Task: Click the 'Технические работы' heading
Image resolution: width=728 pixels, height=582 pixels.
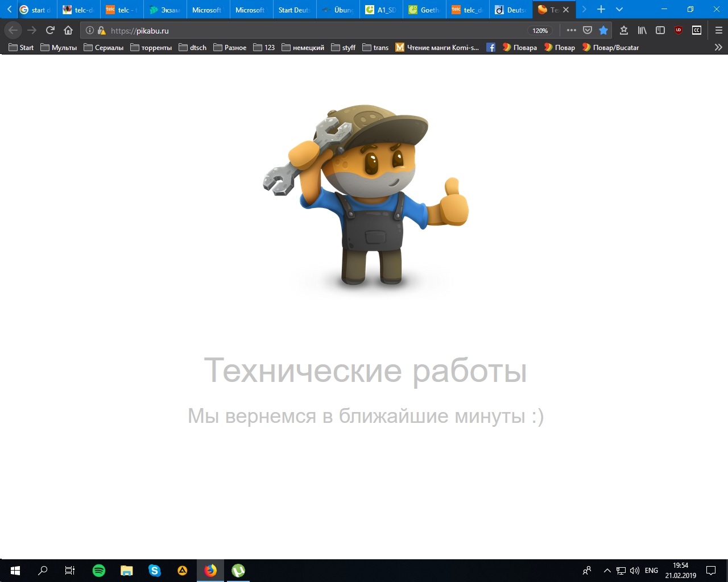Action: point(365,369)
